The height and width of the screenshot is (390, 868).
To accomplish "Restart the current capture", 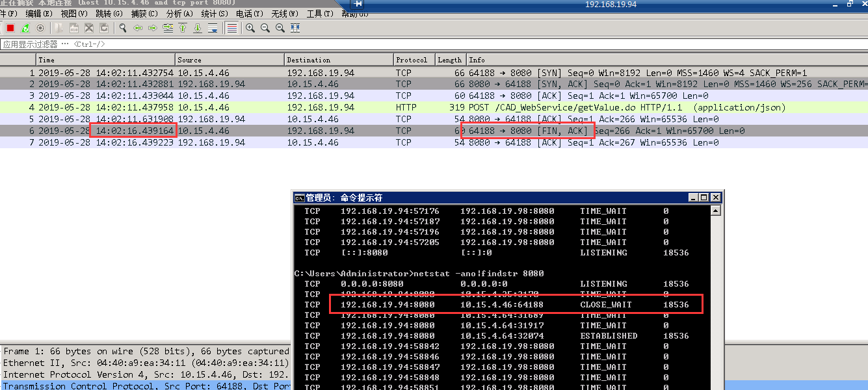I will click(x=25, y=28).
